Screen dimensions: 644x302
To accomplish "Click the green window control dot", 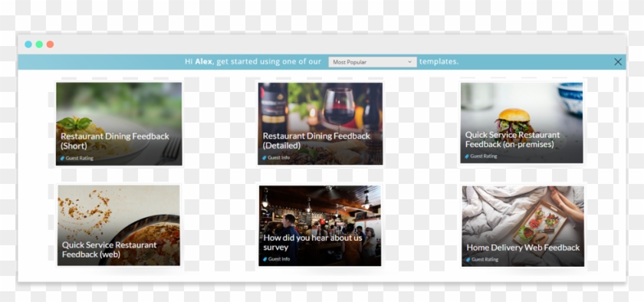I will point(39,44).
